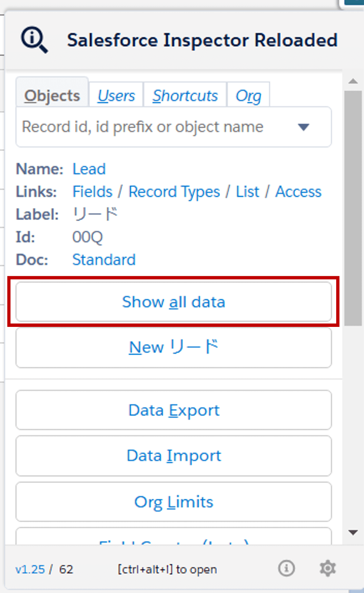Image resolution: width=364 pixels, height=593 pixels.
Task: Open Fields link for the Lead object
Action: click(92, 192)
